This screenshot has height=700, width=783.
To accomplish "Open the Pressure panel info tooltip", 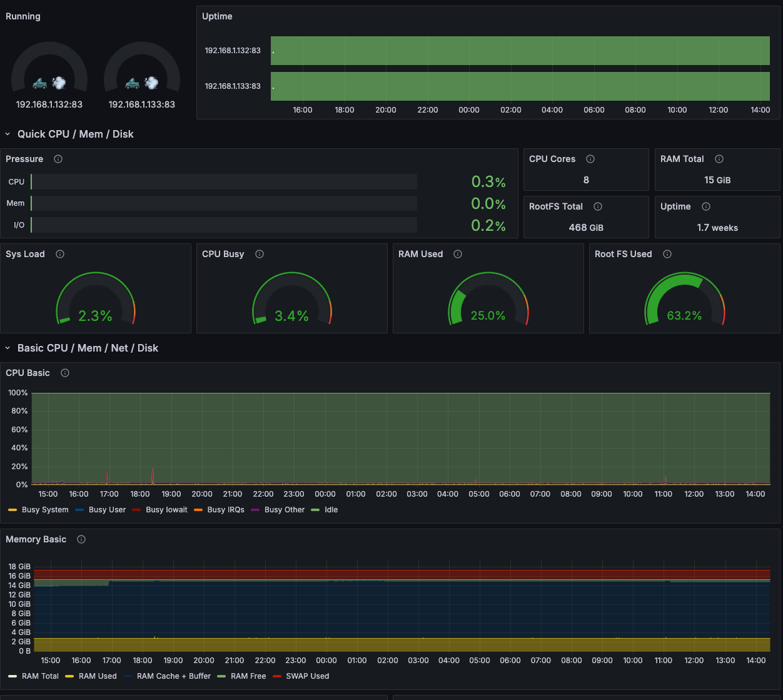I will pyautogui.click(x=58, y=159).
